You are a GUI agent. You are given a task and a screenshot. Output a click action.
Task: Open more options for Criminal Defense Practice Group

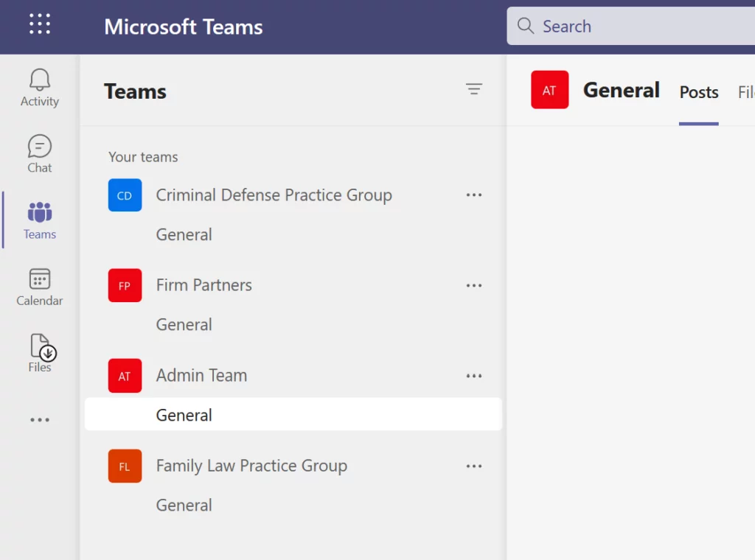pos(474,195)
